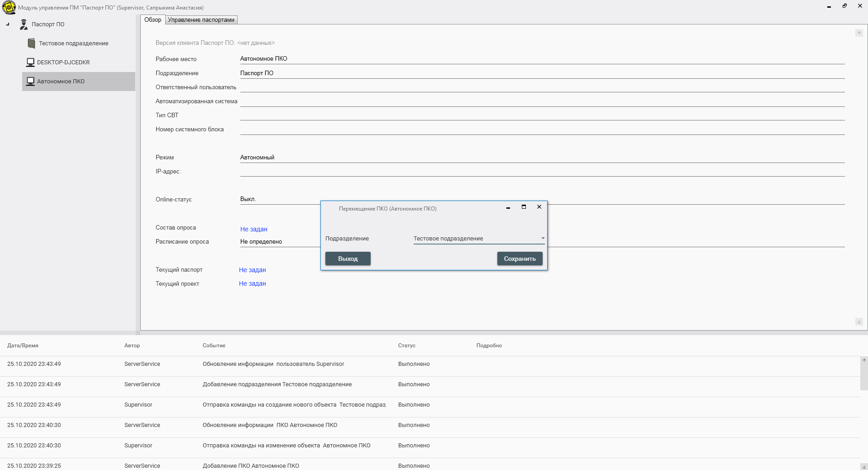Open the Подразделение dropdown in the dialog

tap(479, 239)
